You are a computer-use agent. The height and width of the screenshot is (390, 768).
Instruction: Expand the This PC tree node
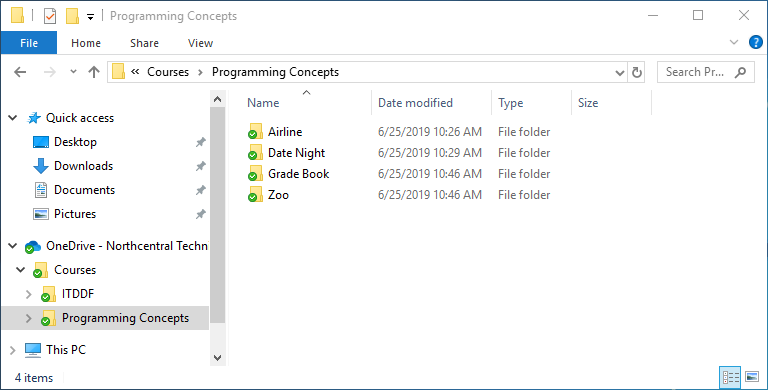click(x=13, y=350)
